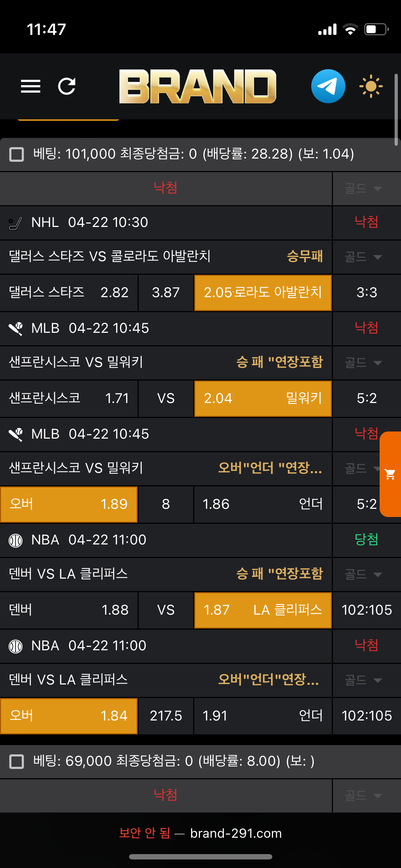Tap the refresh icon
Screen dimensions: 401x868
pos(67,86)
